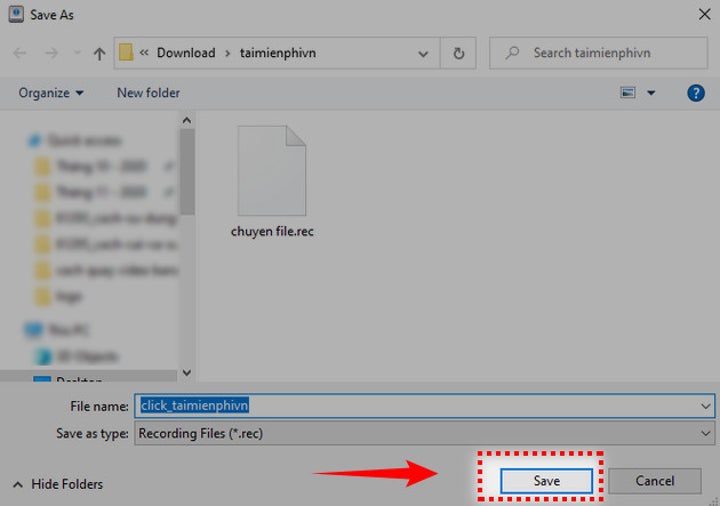720x506 pixels.
Task: Click the Back navigation arrow
Action: click(20, 53)
